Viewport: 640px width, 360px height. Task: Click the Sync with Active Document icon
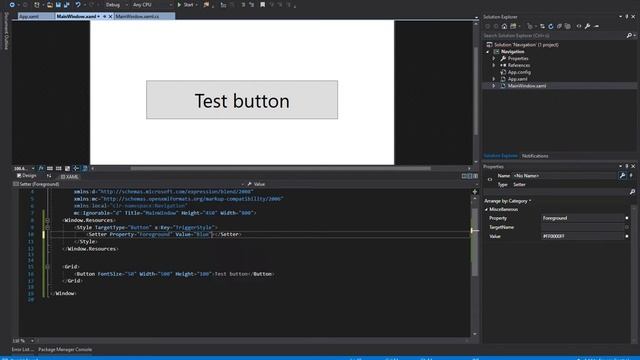click(x=542, y=26)
